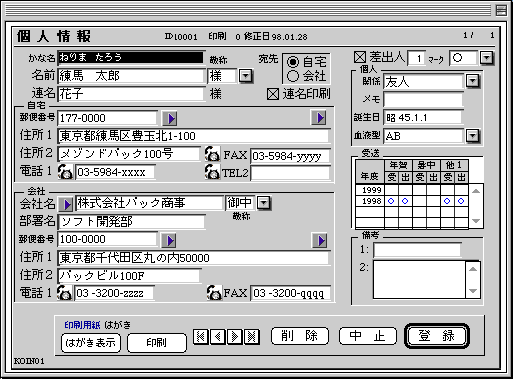Toggle 1998 年賀 出 mark
The width and height of the screenshot is (513, 379).
coord(405,201)
